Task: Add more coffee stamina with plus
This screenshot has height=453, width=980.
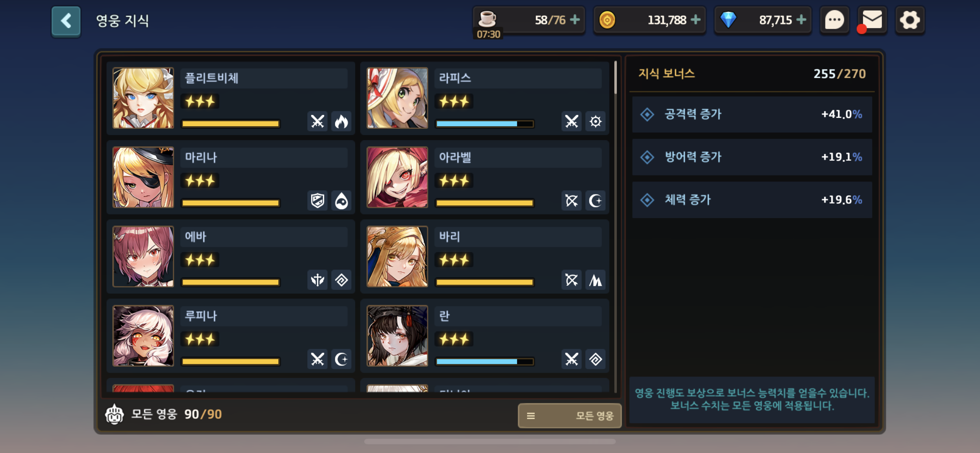Action: (575, 19)
